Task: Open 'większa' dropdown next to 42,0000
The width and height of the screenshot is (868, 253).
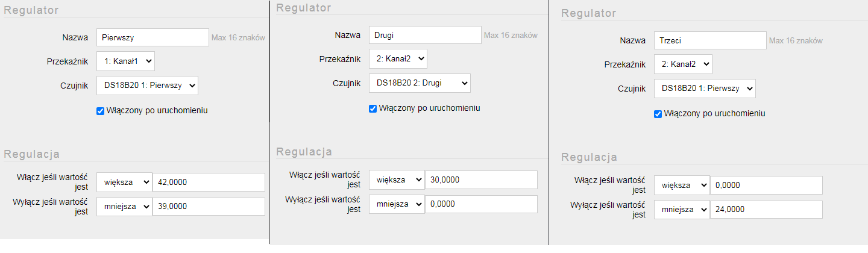Action: coord(124,182)
